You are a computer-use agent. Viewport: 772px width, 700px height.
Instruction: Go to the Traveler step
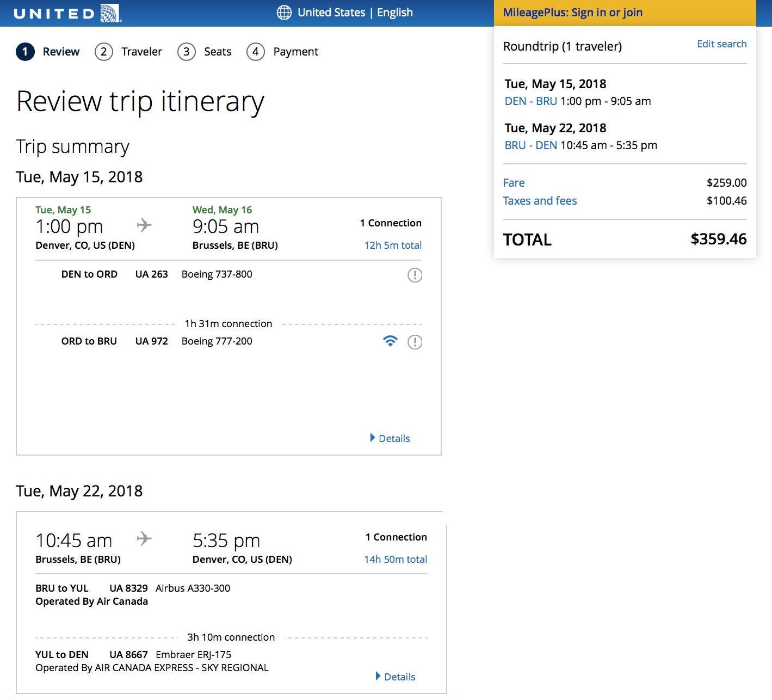[x=141, y=52]
